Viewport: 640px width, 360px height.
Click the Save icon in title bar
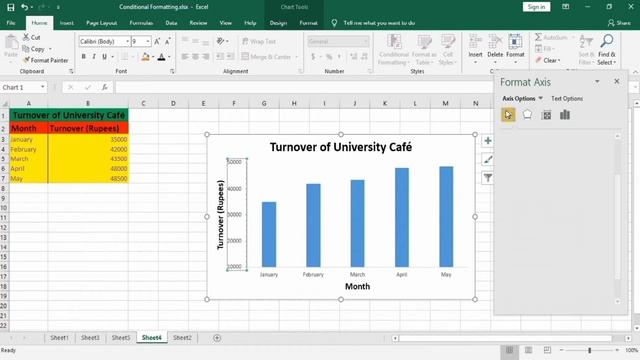(x=11, y=7)
